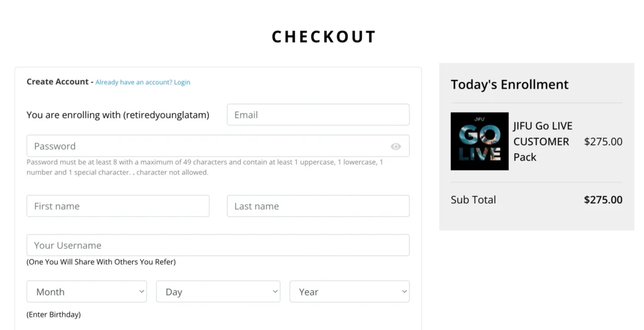The height and width of the screenshot is (330, 644).
Task: Click the CHECKOUT page heading
Action: pos(324,36)
